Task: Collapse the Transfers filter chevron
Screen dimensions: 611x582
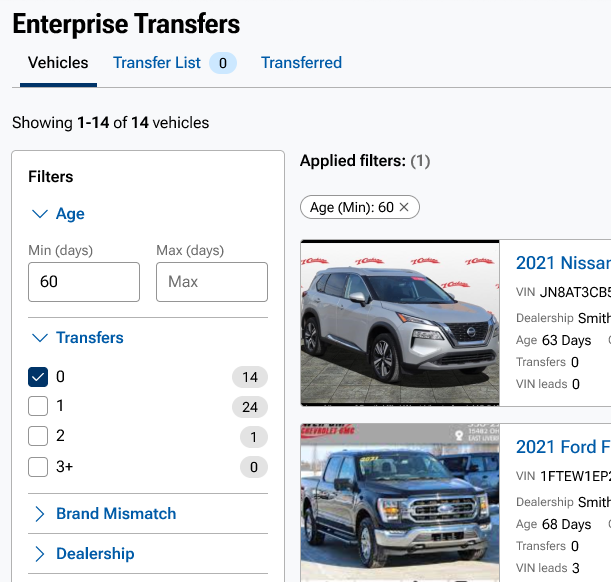Action: (40, 338)
